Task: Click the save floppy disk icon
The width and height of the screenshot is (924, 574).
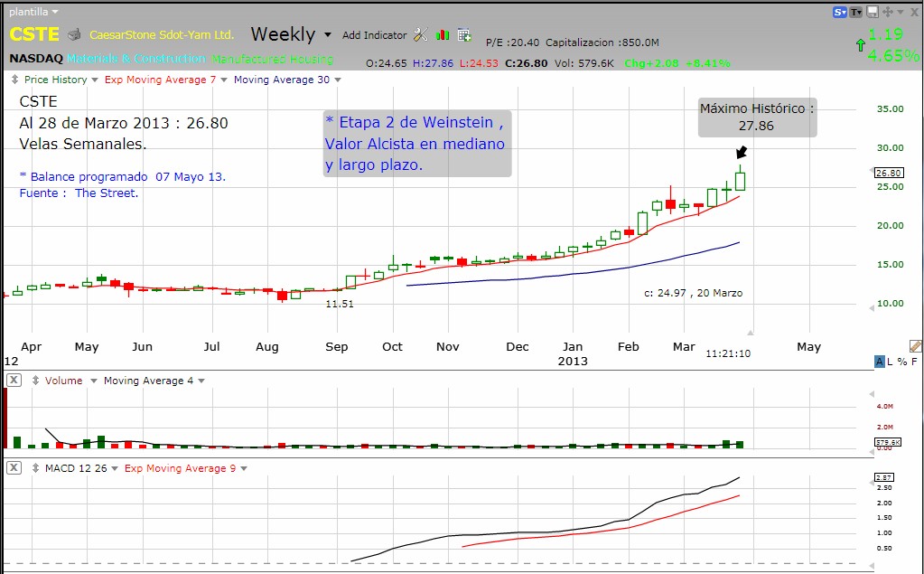Action: (873, 12)
